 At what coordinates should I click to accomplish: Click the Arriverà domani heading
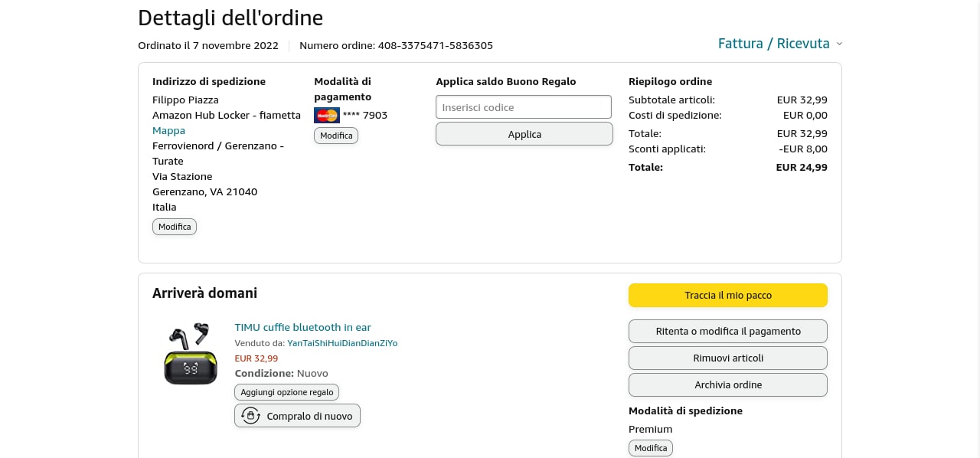204,293
